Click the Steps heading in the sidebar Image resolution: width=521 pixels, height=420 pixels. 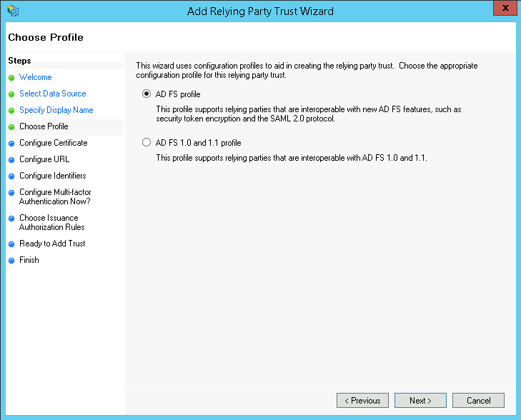tap(19, 61)
